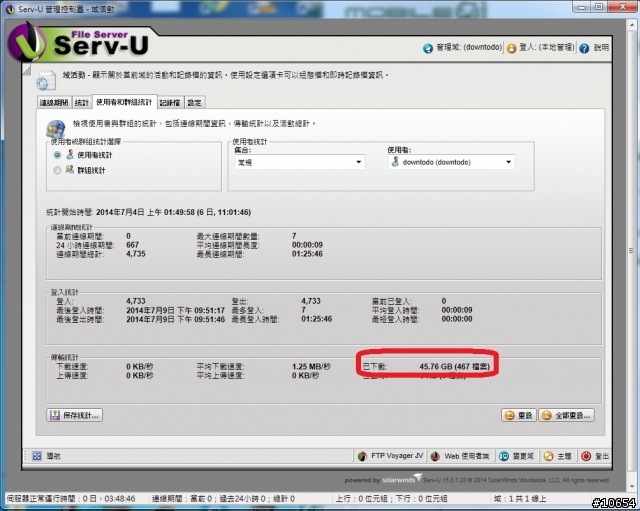640x511 pixels.
Task: Launch FTP Voyager JV
Action: (x=390, y=456)
